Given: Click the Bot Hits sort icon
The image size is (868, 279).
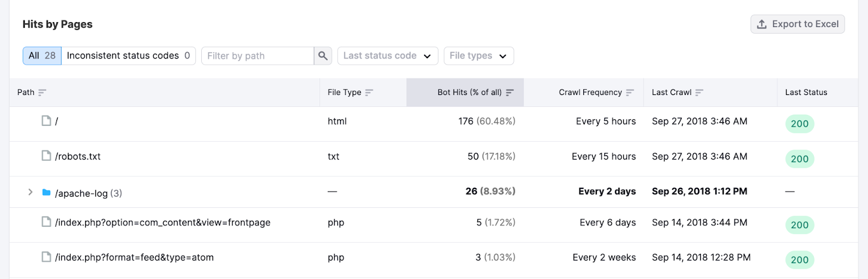Looking at the screenshot, I should click(509, 93).
